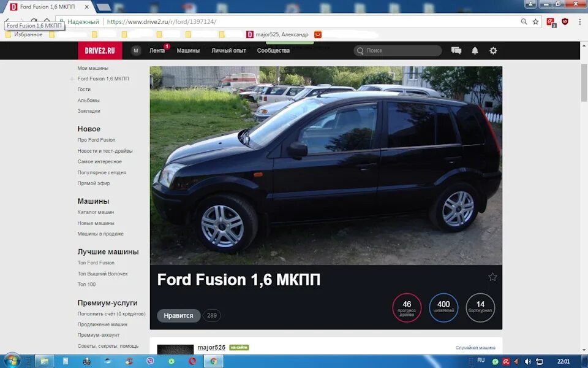Screen dimensions: 588x368
Task: Open the Машины menu item
Action: coord(188,50)
